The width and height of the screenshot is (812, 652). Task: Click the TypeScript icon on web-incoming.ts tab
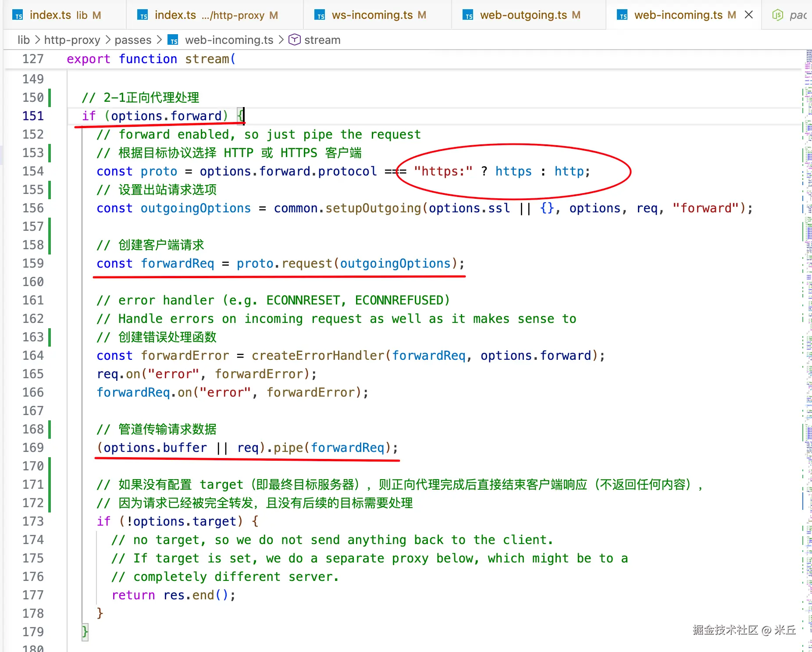(x=623, y=15)
